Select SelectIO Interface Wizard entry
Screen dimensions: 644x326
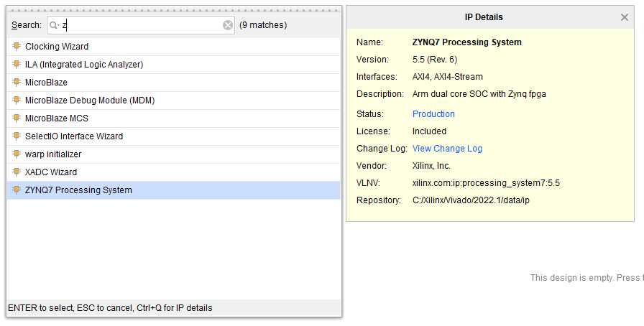click(x=174, y=136)
